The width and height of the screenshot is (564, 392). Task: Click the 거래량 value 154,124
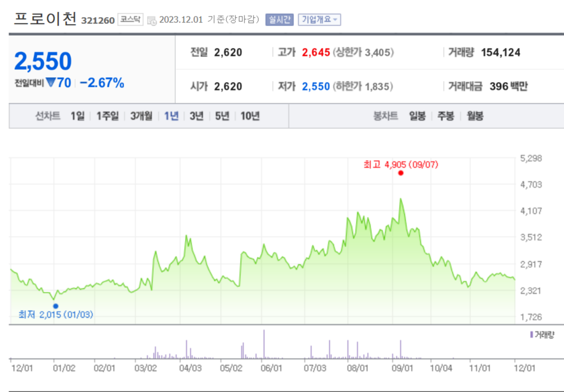(501, 53)
